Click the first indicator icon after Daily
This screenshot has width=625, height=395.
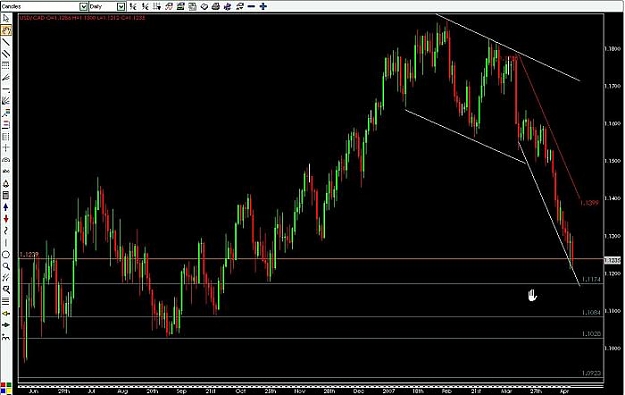point(133,6)
